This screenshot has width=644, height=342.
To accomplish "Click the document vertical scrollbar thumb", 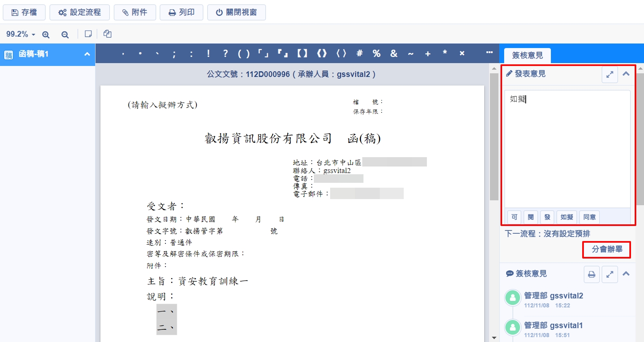I will click(x=494, y=136).
